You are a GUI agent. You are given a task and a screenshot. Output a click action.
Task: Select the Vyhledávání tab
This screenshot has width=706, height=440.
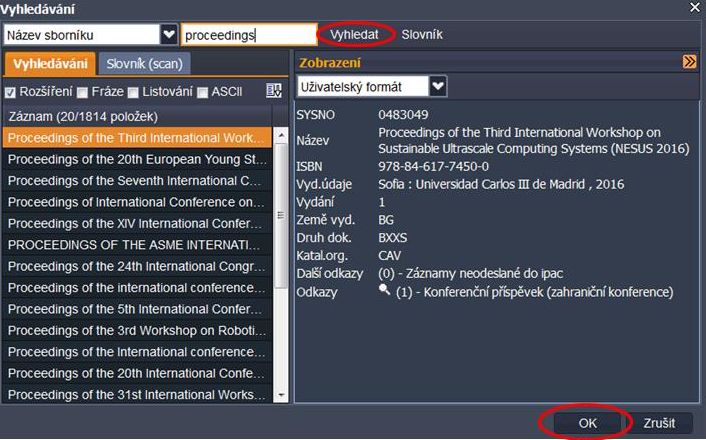50,64
